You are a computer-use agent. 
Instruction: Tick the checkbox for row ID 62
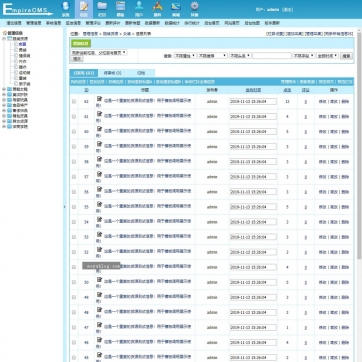[x=74, y=101]
